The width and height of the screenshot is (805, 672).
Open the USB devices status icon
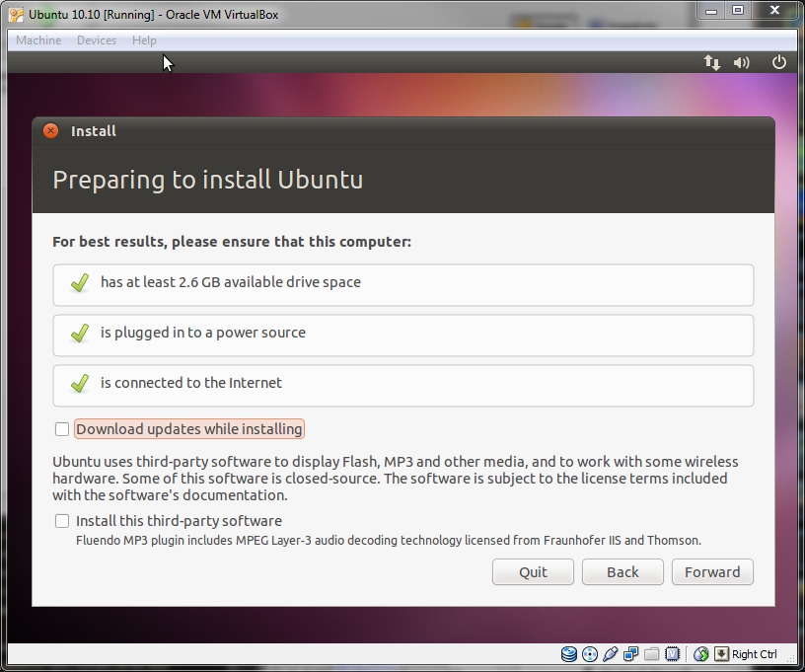coord(611,653)
